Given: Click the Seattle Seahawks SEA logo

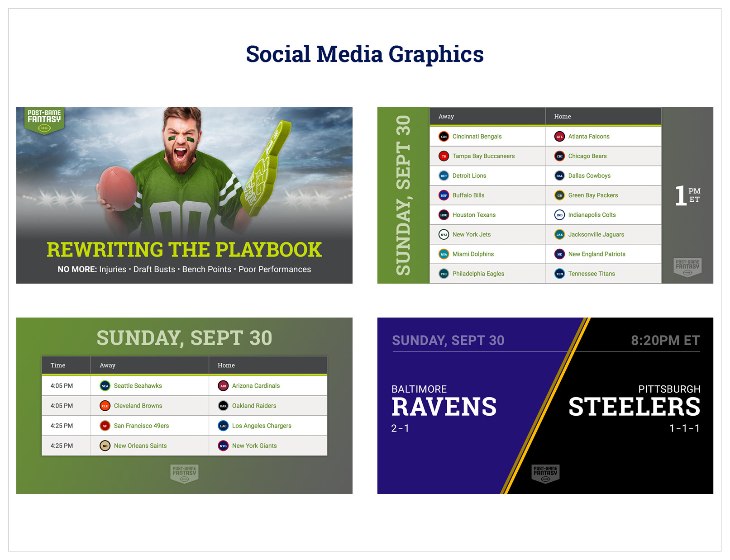Looking at the screenshot, I should [105, 386].
